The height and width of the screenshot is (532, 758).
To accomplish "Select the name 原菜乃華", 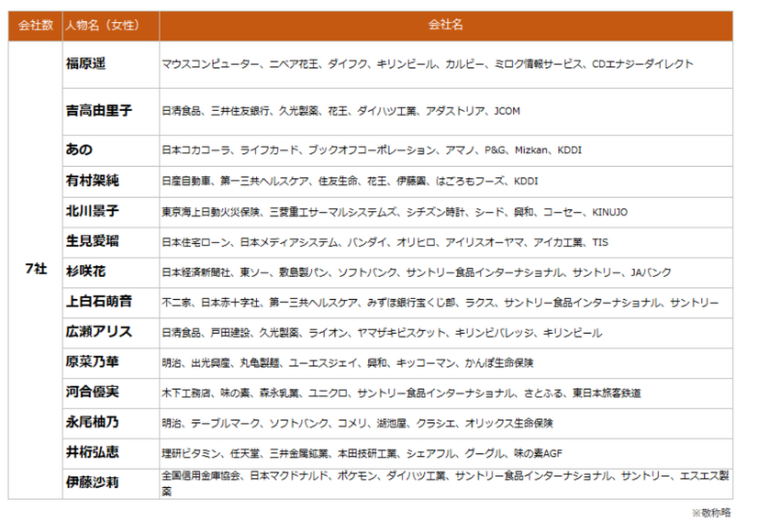I will point(93,361).
